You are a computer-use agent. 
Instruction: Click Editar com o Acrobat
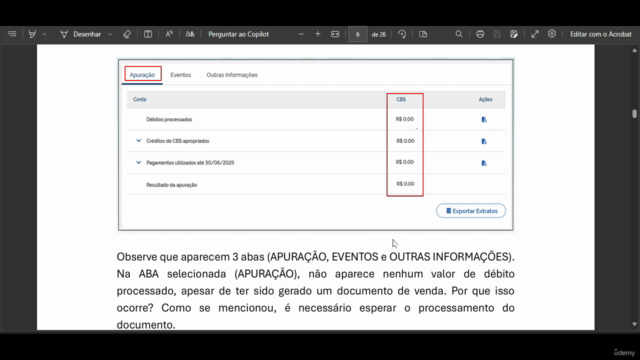click(x=600, y=34)
